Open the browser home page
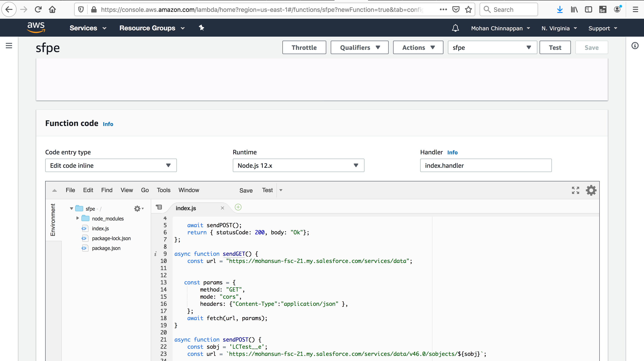 click(x=52, y=9)
